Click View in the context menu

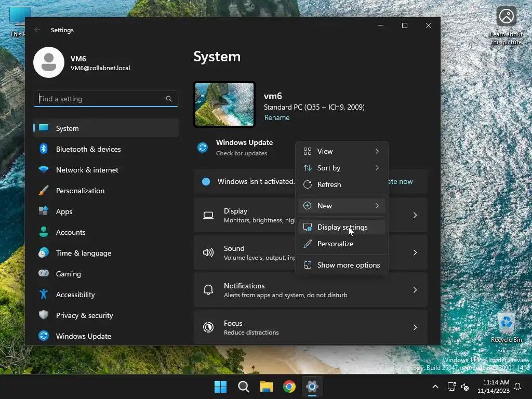(x=342, y=151)
